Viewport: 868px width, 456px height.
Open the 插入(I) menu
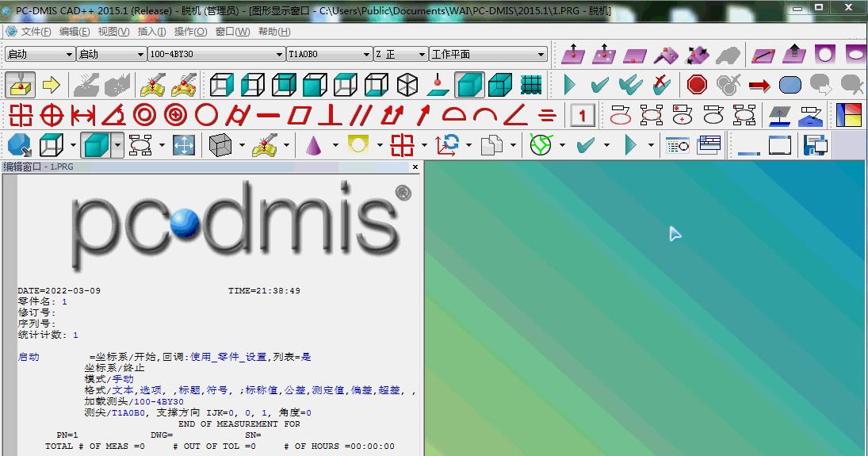coord(151,32)
